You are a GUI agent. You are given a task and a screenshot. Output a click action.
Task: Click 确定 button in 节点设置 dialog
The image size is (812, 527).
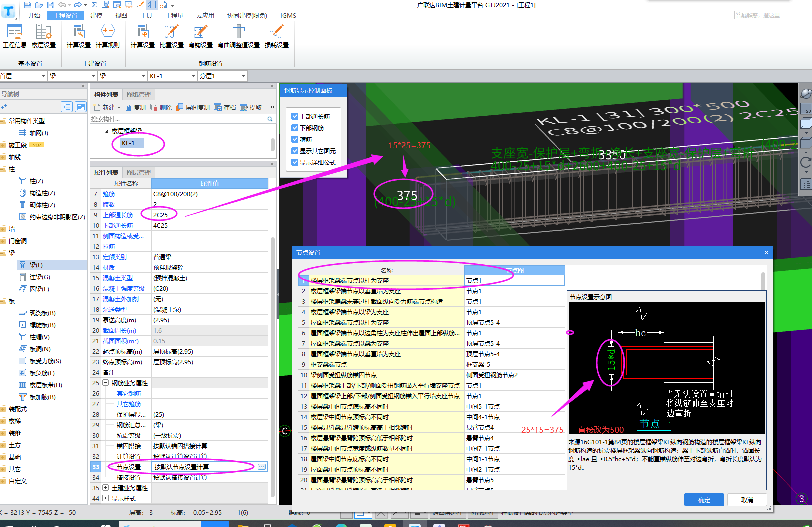click(704, 500)
